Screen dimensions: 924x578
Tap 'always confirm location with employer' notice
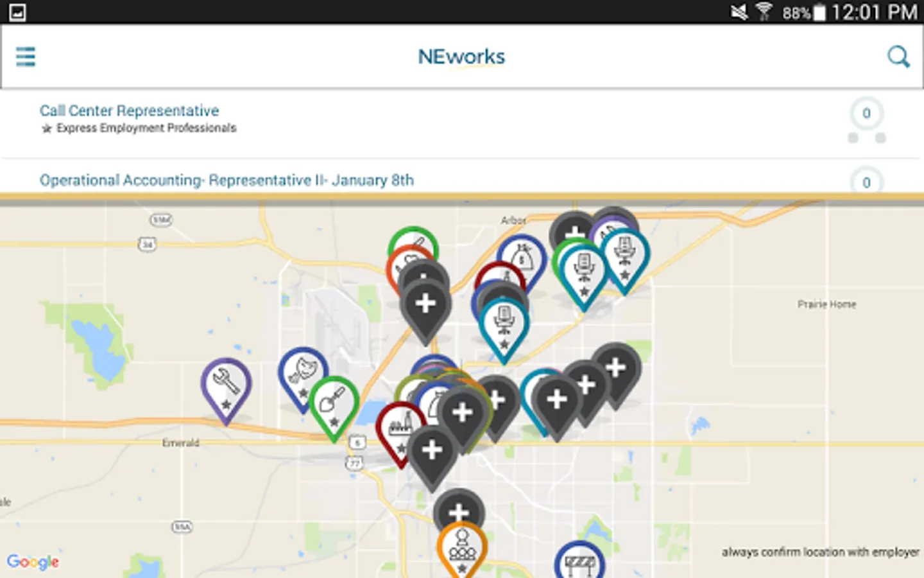820,552
